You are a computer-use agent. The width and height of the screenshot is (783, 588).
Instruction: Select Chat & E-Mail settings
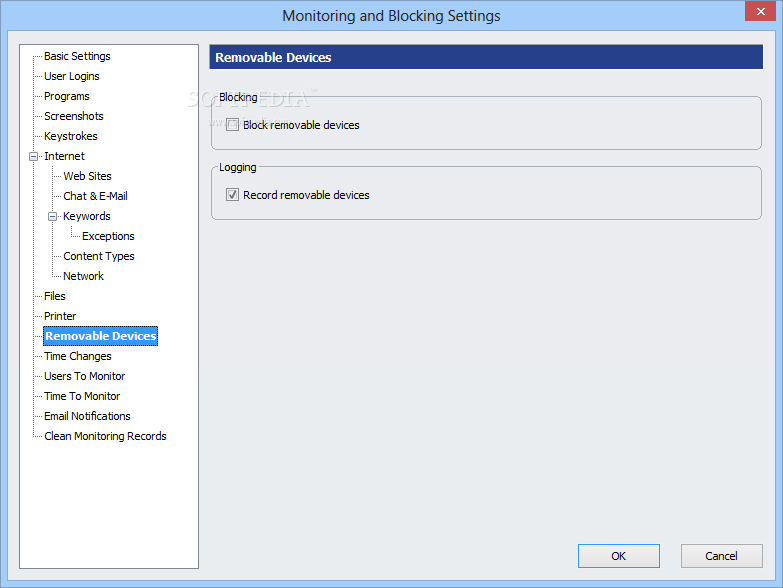[95, 196]
